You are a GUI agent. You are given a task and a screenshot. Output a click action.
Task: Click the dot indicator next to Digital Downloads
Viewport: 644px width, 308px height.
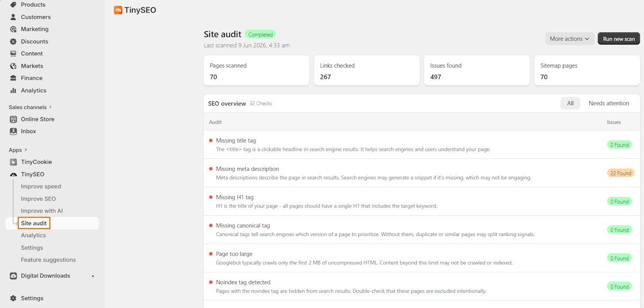[93, 276]
